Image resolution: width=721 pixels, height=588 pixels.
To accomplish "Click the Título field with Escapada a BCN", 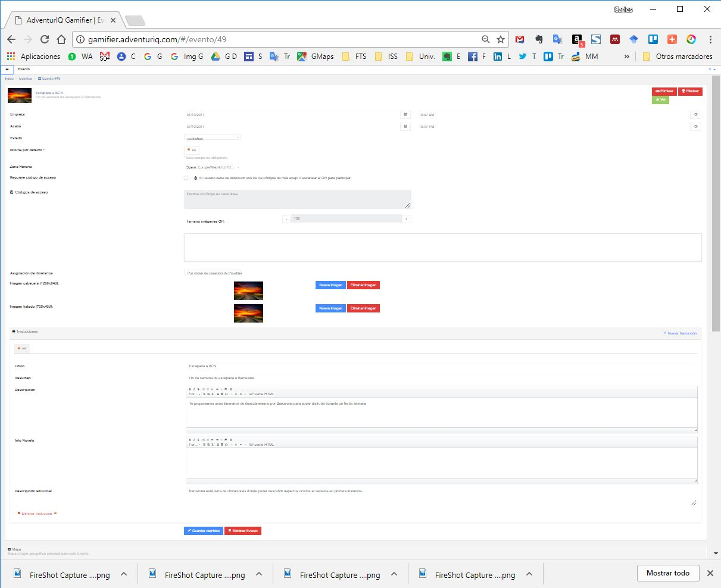I will [441, 366].
